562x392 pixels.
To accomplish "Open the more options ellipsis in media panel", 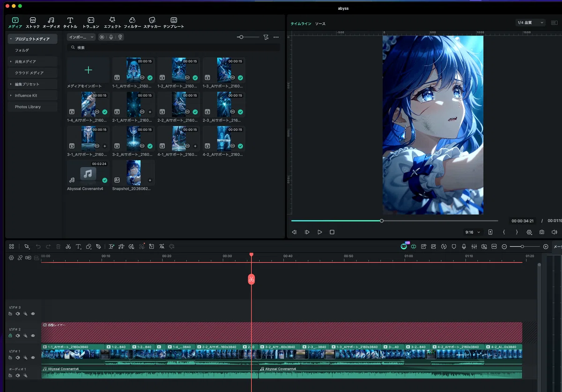I will 276,37.
